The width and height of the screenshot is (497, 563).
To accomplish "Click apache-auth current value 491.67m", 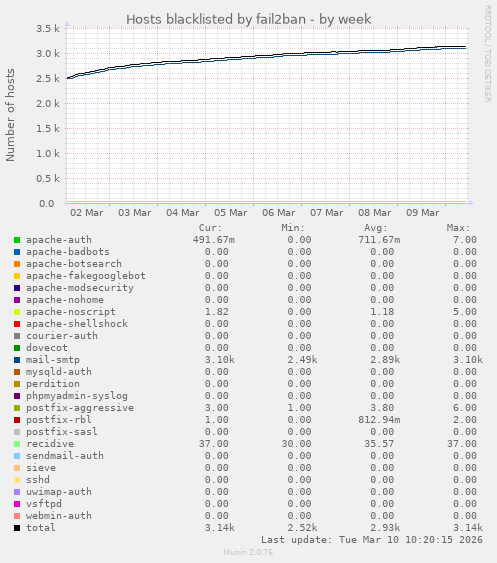I will click(x=214, y=240).
